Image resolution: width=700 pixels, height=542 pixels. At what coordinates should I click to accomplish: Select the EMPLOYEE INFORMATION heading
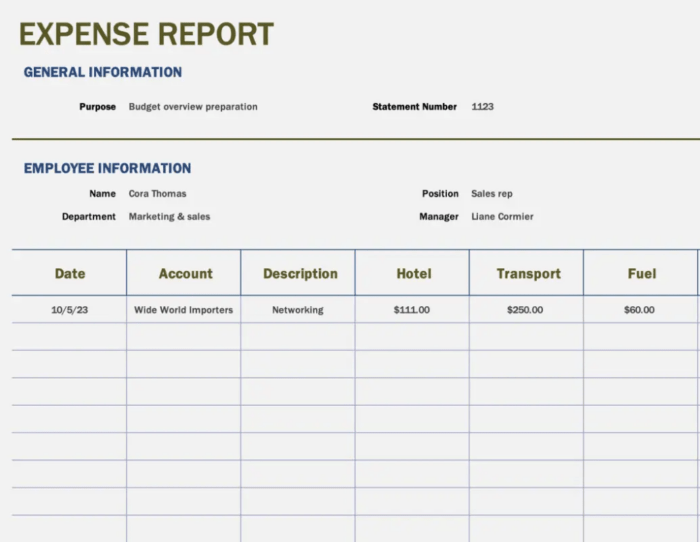pos(107,169)
